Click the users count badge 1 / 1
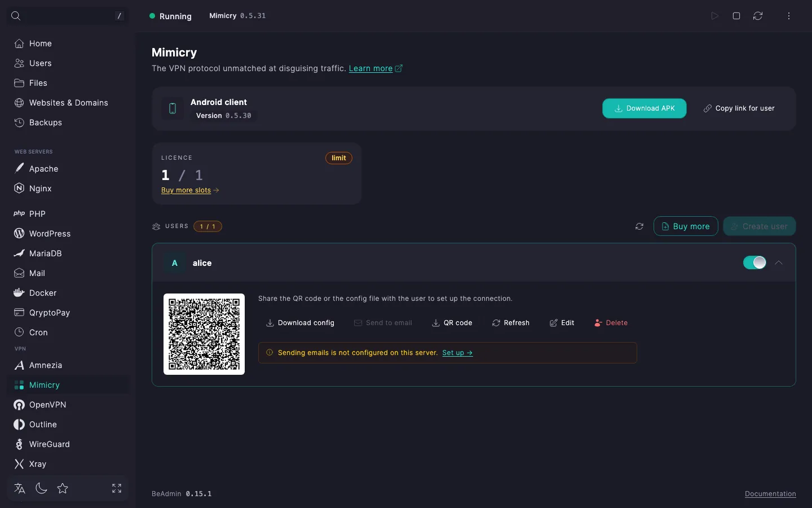 (208, 226)
